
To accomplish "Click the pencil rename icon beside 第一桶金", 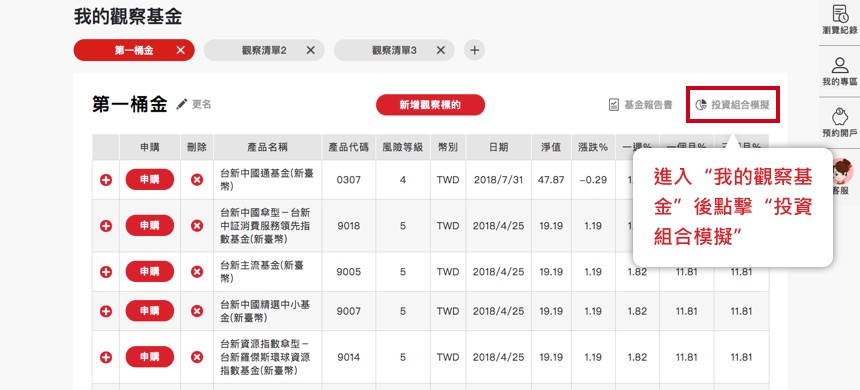I will tap(182, 104).
